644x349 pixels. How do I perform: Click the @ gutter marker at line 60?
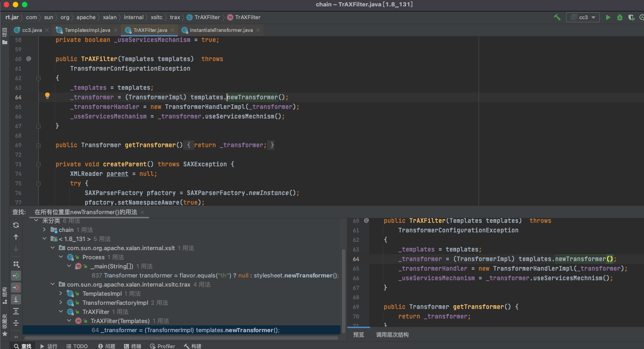pyautogui.click(x=28, y=59)
